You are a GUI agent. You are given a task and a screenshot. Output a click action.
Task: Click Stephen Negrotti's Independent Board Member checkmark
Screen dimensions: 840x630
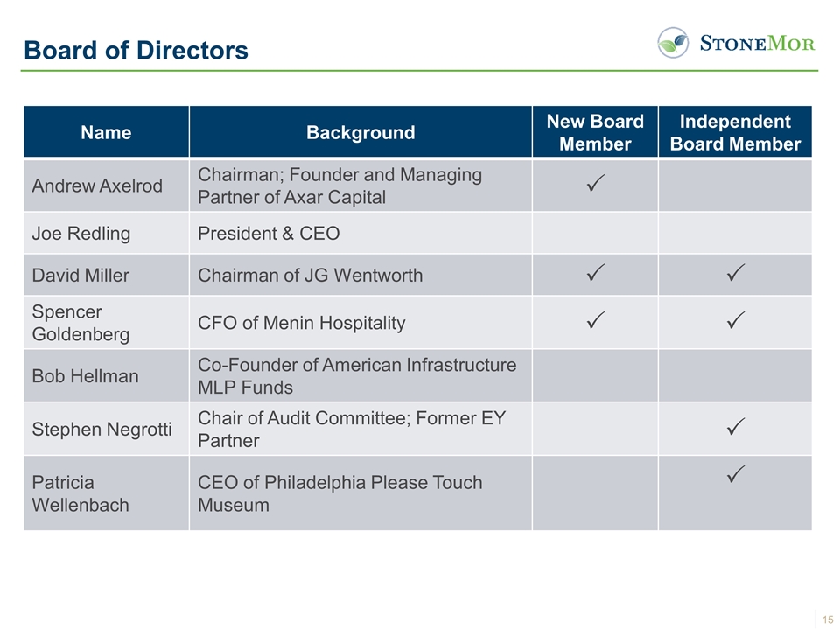coord(735,429)
